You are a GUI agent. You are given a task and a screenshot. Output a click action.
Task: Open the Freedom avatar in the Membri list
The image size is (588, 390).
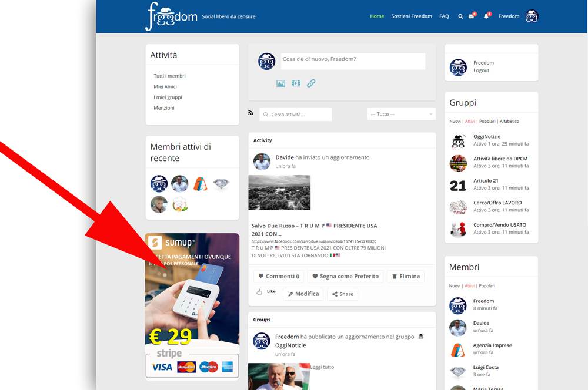click(x=458, y=305)
